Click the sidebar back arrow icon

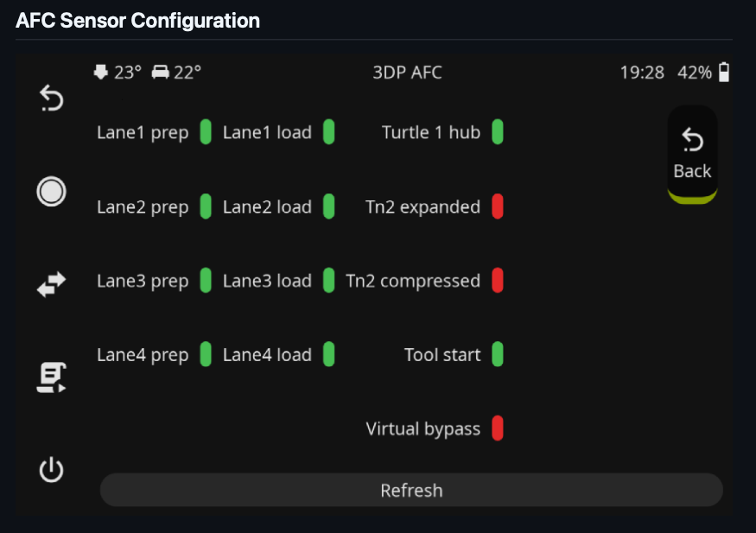(51, 98)
